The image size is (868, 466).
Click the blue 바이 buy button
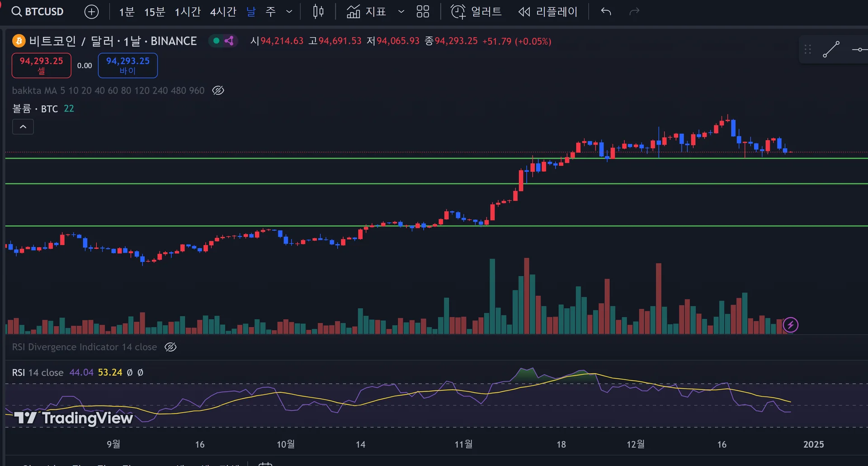128,66
